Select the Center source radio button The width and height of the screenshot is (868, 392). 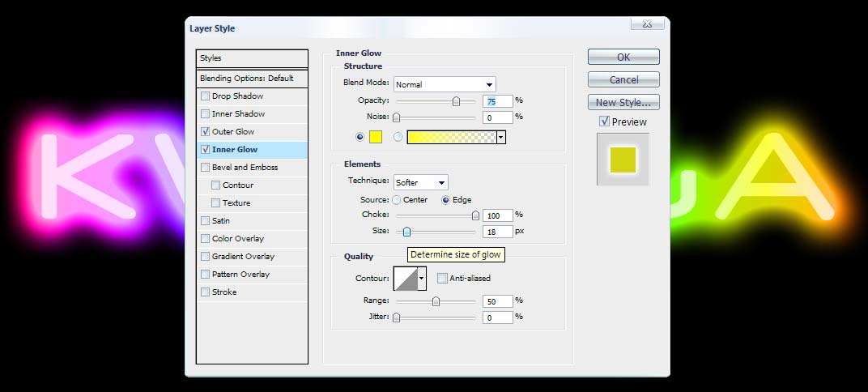pyautogui.click(x=396, y=200)
